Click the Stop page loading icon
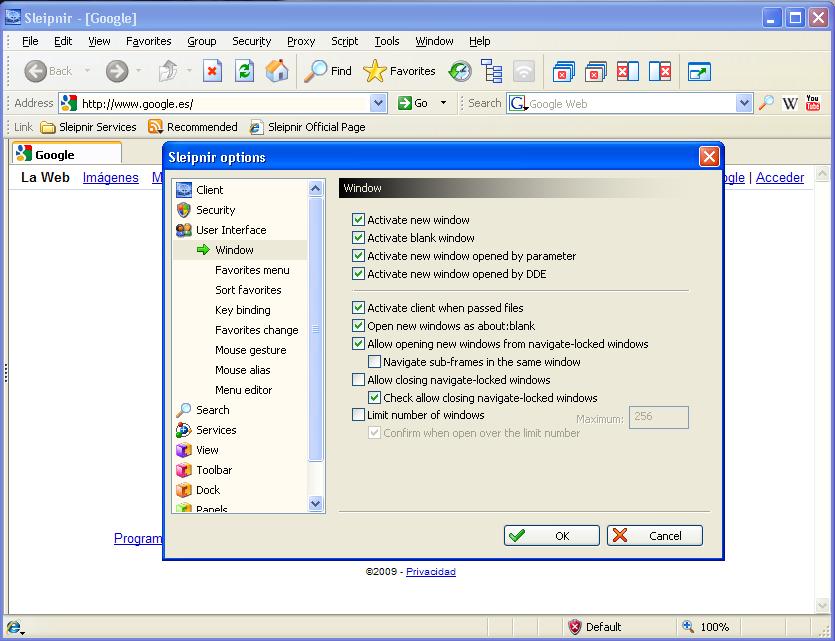The image size is (835, 641). click(212, 71)
